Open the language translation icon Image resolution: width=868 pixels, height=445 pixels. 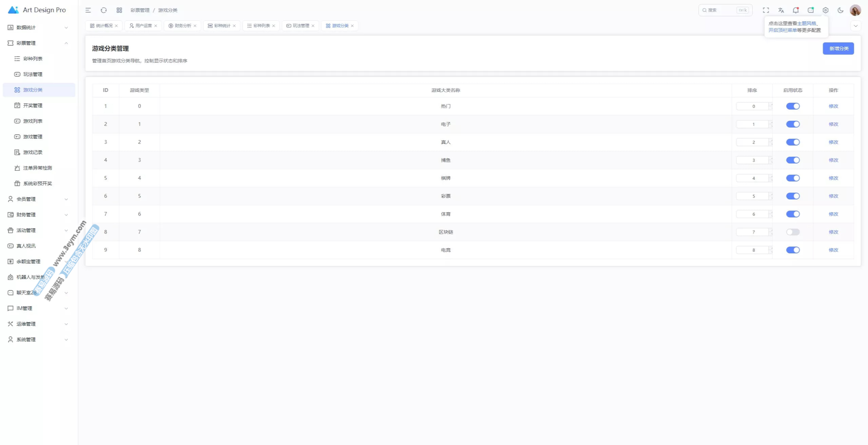[781, 10]
